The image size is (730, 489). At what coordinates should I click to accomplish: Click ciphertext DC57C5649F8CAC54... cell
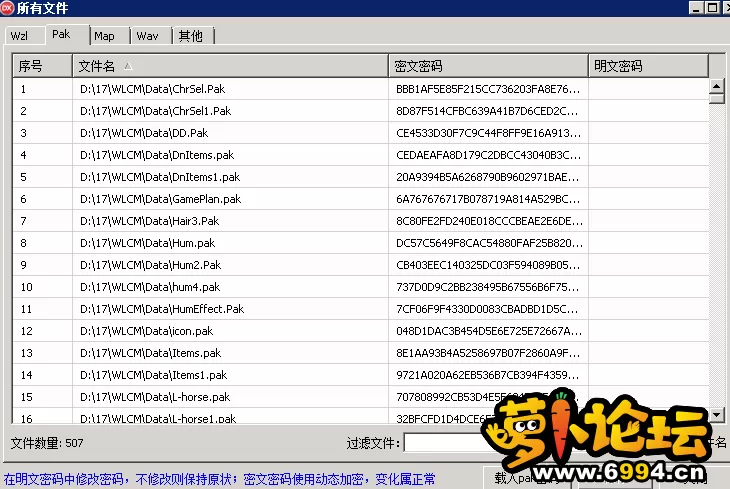[x=488, y=243]
